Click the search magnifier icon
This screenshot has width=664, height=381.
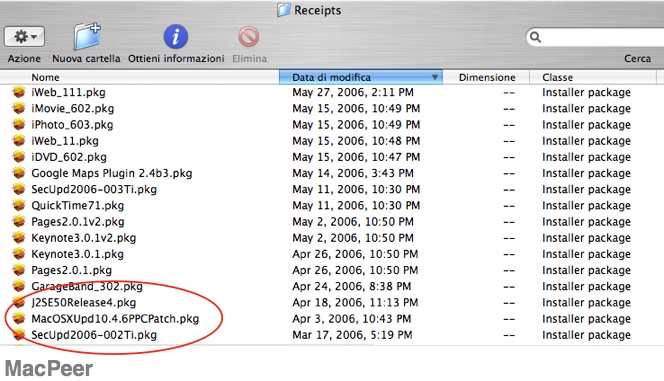(535, 37)
